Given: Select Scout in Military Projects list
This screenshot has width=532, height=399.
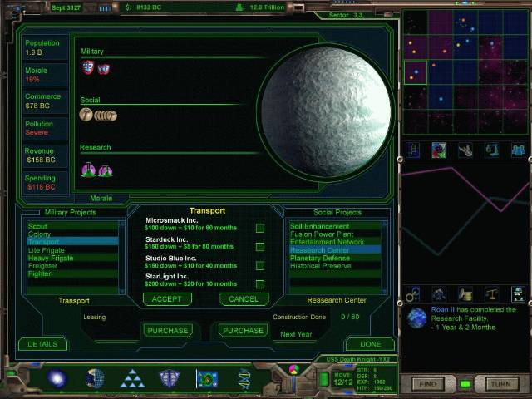Looking at the screenshot, I should point(72,226).
